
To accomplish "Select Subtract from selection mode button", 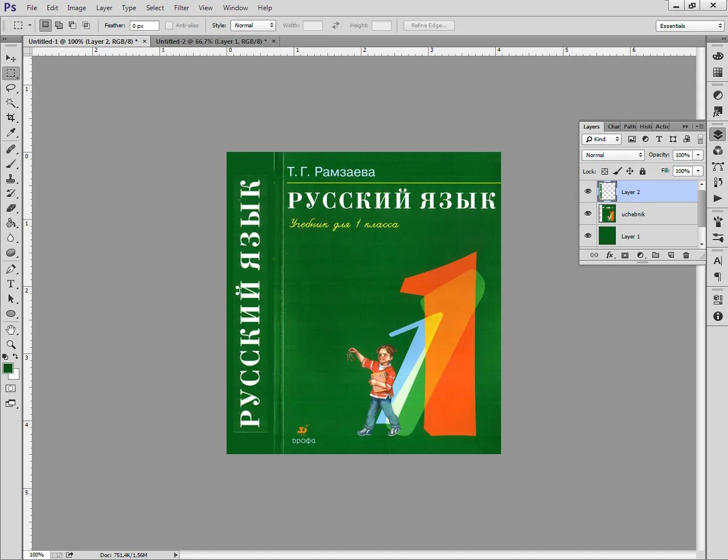I will tap(72, 26).
